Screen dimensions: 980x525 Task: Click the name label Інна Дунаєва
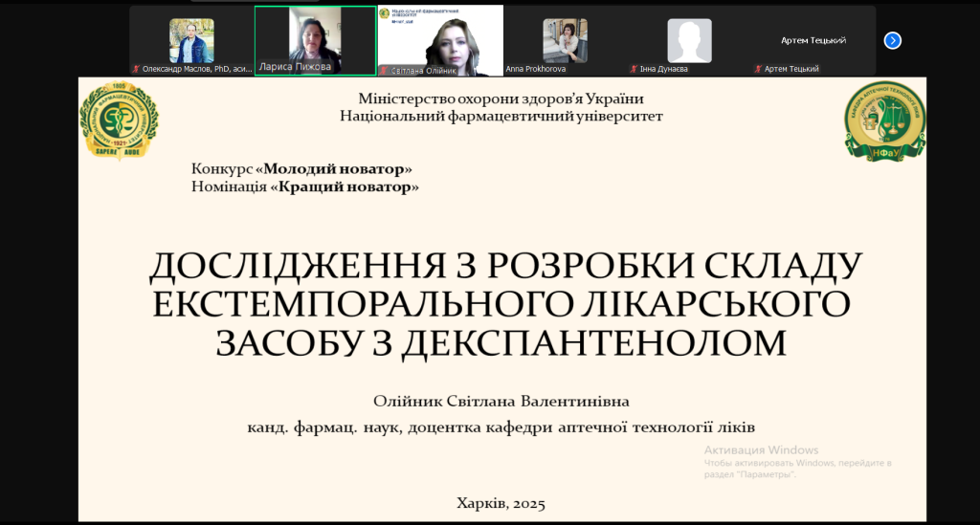(x=664, y=69)
